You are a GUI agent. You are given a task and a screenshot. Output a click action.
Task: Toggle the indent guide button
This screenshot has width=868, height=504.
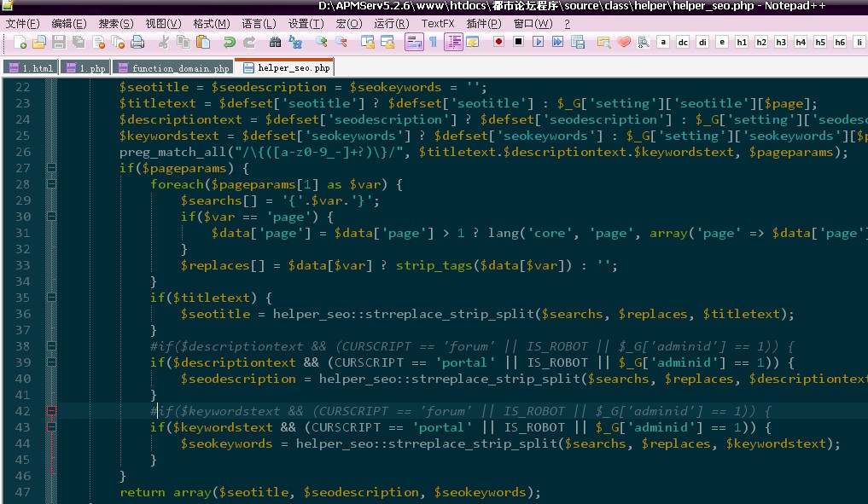(x=453, y=42)
